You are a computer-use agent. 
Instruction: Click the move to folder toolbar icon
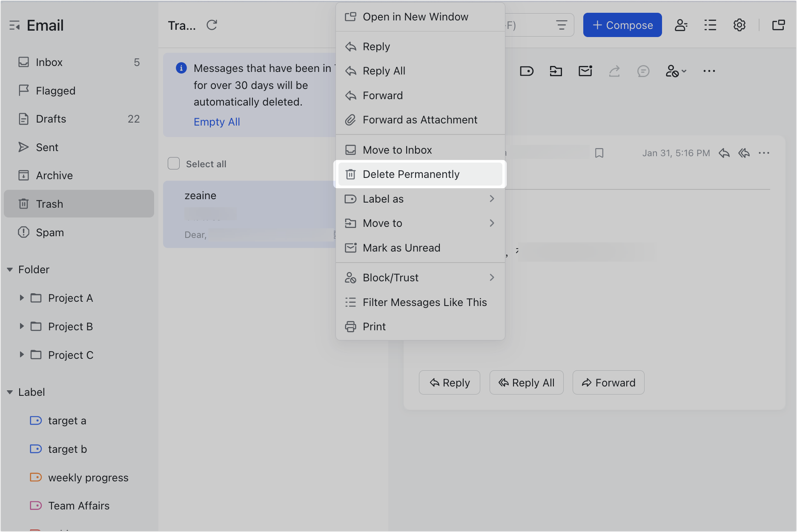pos(556,71)
